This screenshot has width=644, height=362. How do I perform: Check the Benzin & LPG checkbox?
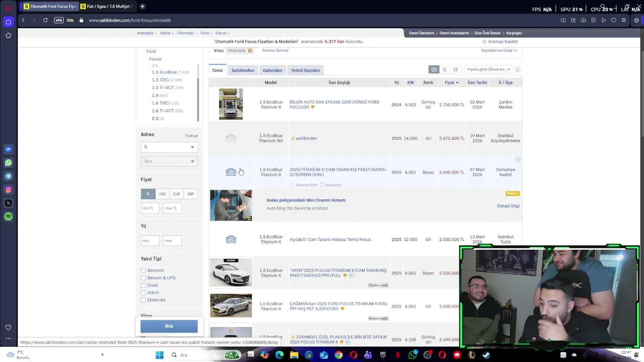tap(143, 278)
